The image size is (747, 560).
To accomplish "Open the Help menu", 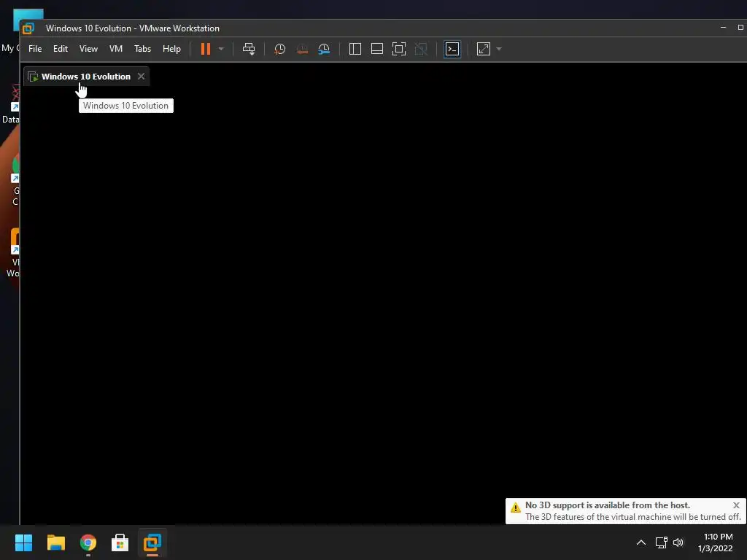I will (x=171, y=49).
